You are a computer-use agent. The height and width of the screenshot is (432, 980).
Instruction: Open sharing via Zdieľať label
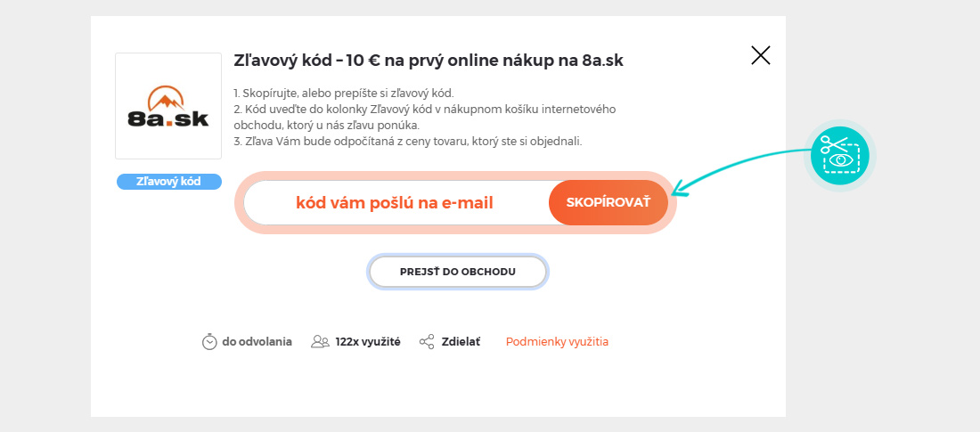click(461, 342)
